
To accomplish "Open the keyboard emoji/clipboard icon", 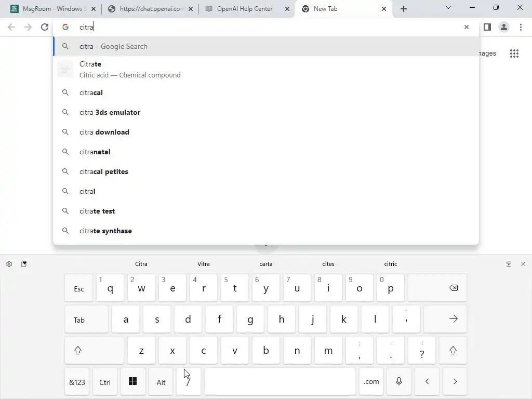I will click(x=24, y=264).
